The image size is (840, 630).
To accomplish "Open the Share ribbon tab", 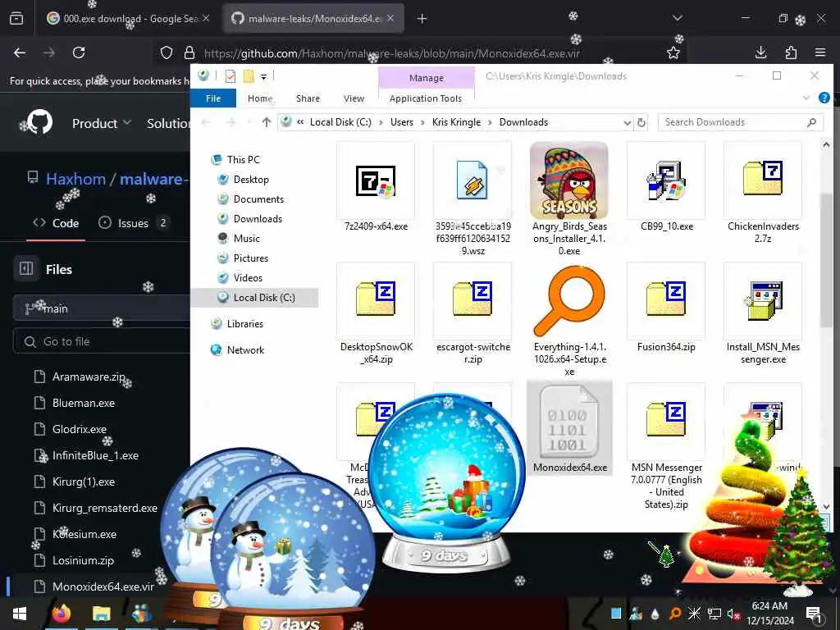I will pyautogui.click(x=308, y=98).
